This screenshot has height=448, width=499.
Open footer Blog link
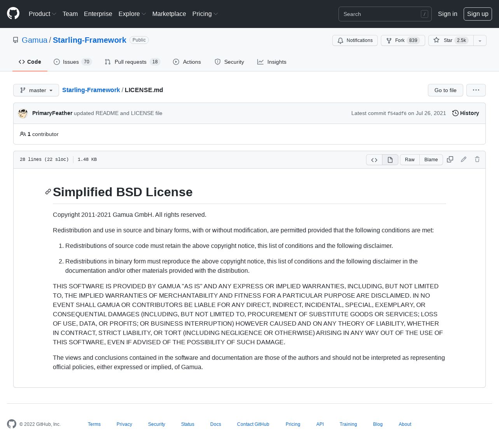click(x=378, y=424)
